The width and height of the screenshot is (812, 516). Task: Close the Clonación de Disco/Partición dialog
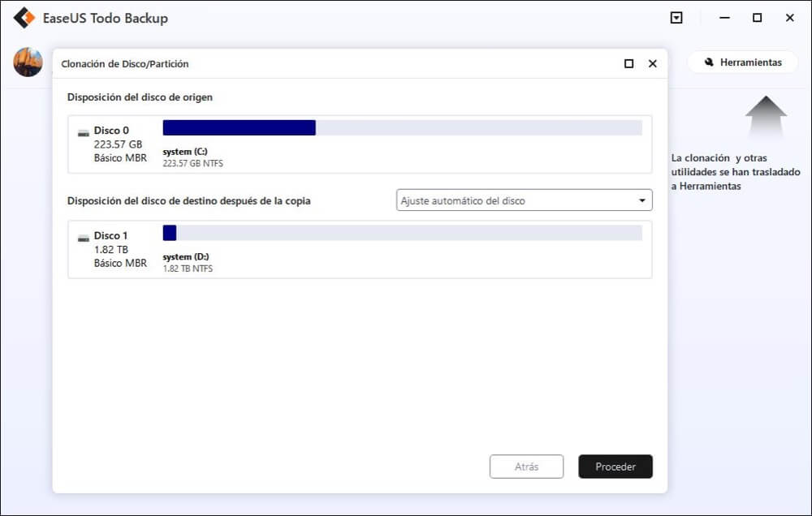point(653,63)
